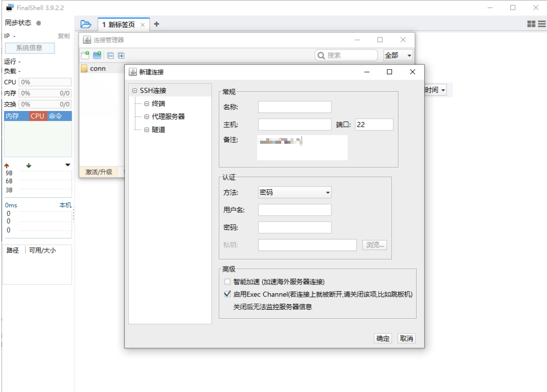This screenshot has height=392, width=547.
Task: Select the 代理服务器 tree item
Action: pos(168,117)
